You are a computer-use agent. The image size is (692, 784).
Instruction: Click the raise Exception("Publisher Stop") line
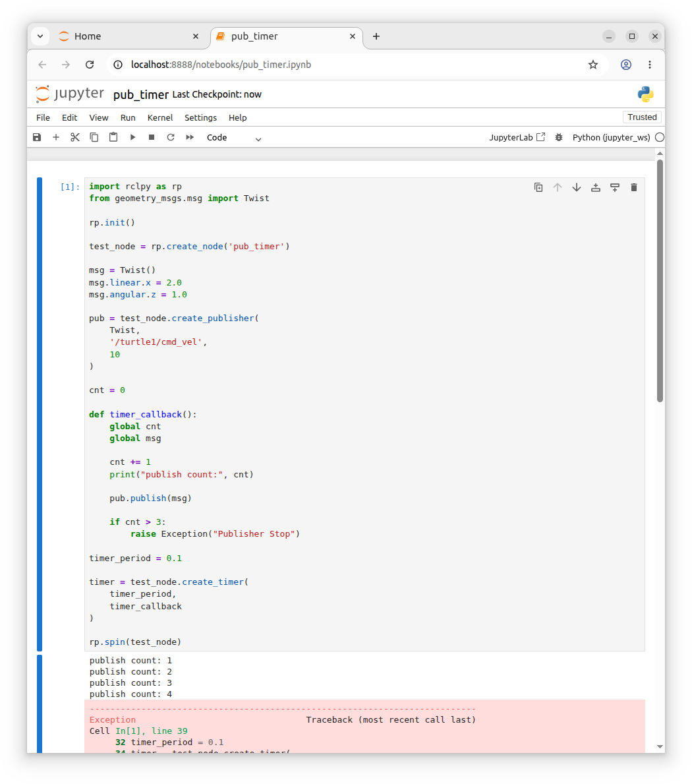click(x=215, y=534)
